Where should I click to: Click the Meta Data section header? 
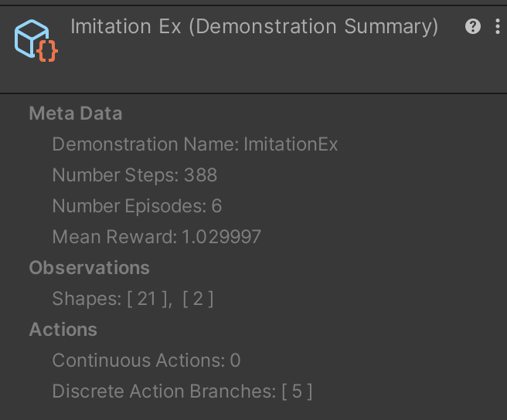[76, 113]
